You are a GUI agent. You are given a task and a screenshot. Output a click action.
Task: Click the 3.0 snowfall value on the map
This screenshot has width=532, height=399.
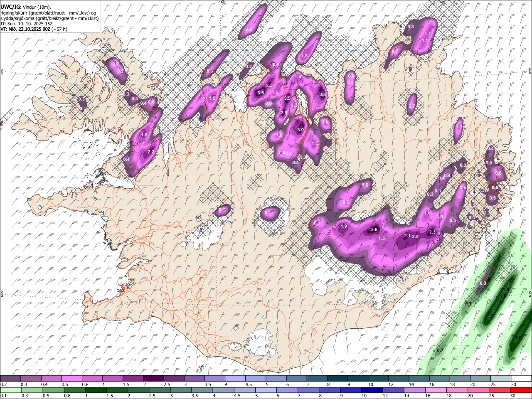point(301,130)
